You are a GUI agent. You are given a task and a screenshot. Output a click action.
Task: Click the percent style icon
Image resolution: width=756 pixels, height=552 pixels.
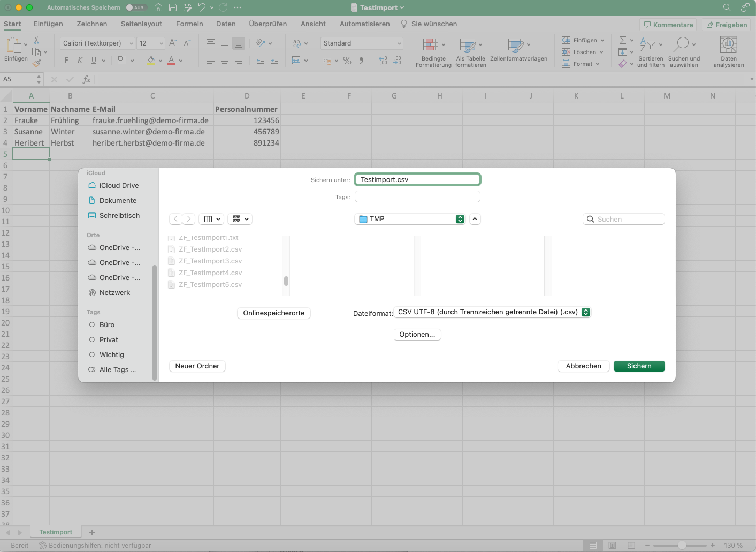[347, 61]
